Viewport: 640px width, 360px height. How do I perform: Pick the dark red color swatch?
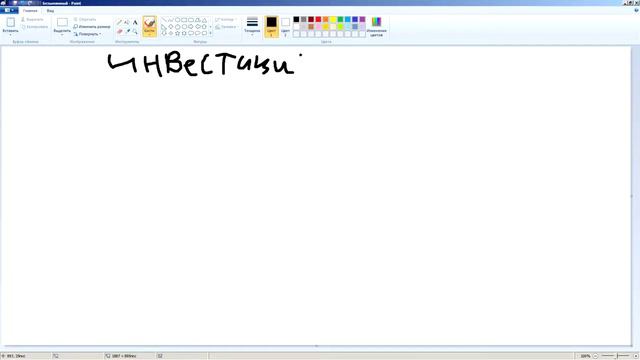(x=311, y=19)
